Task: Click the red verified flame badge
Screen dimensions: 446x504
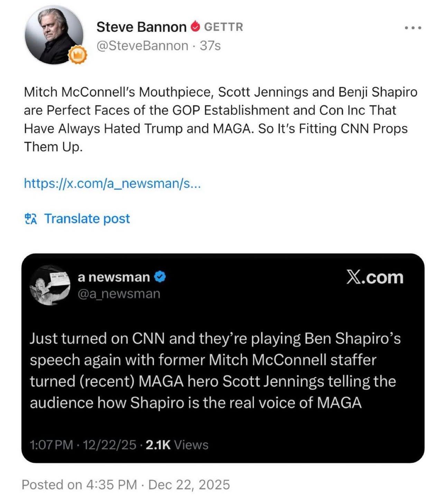Action: (x=195, y=26)
